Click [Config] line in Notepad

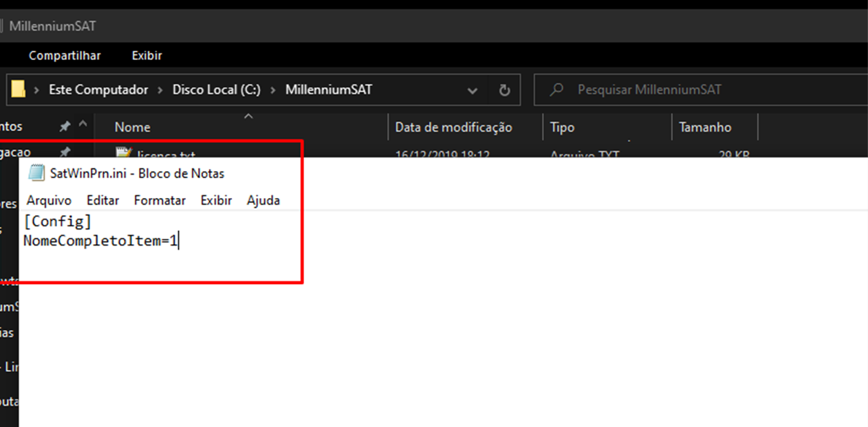pos(57,222)
